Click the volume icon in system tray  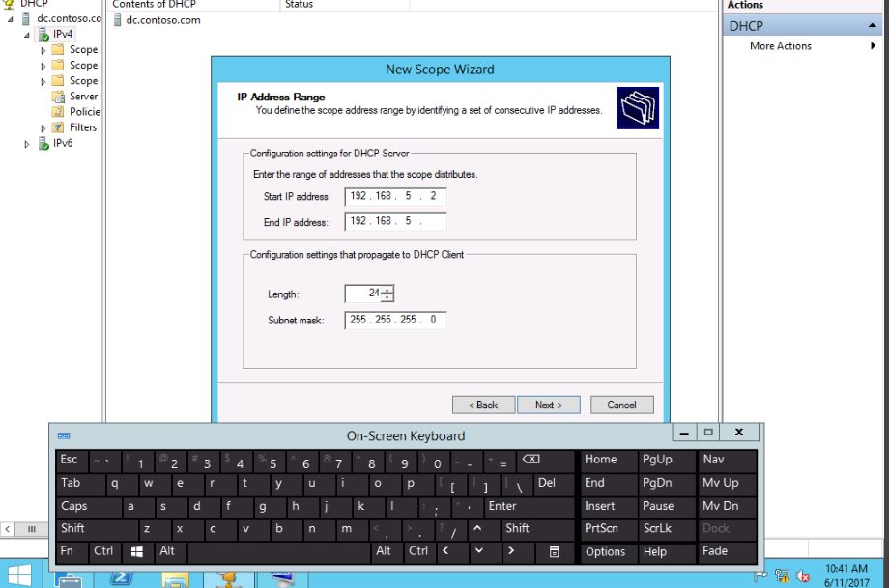pyautogui.click(x=802, y=576)
